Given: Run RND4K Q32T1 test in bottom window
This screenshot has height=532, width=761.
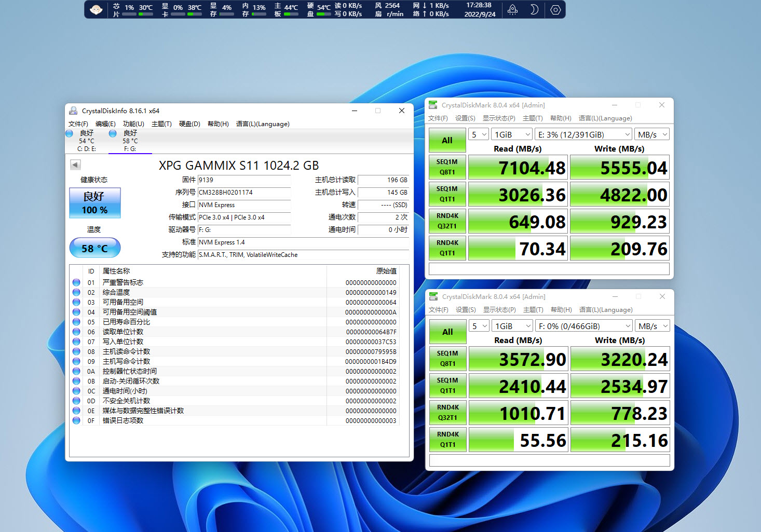Looking at the screenshot, I should pos(447,413).
